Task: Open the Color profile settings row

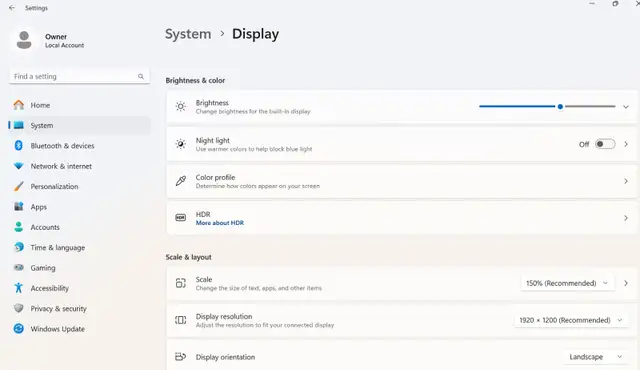Action: 402,181
